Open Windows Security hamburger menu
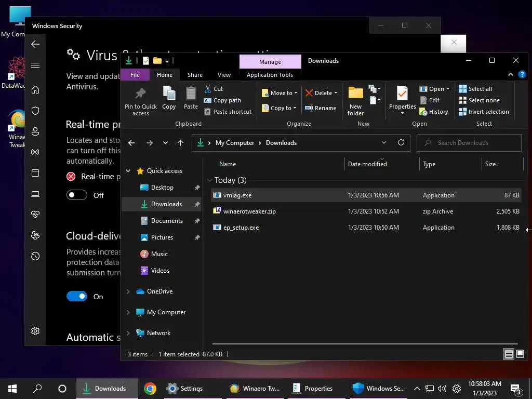Viewport: 532px width, 399px height. (x=35, y=65)
